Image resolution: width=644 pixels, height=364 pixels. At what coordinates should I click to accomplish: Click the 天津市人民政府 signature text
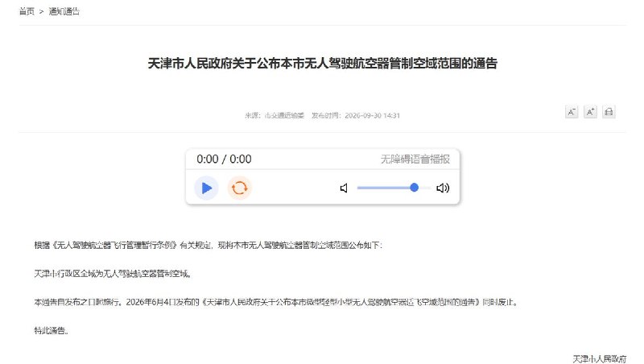(599, 359)
